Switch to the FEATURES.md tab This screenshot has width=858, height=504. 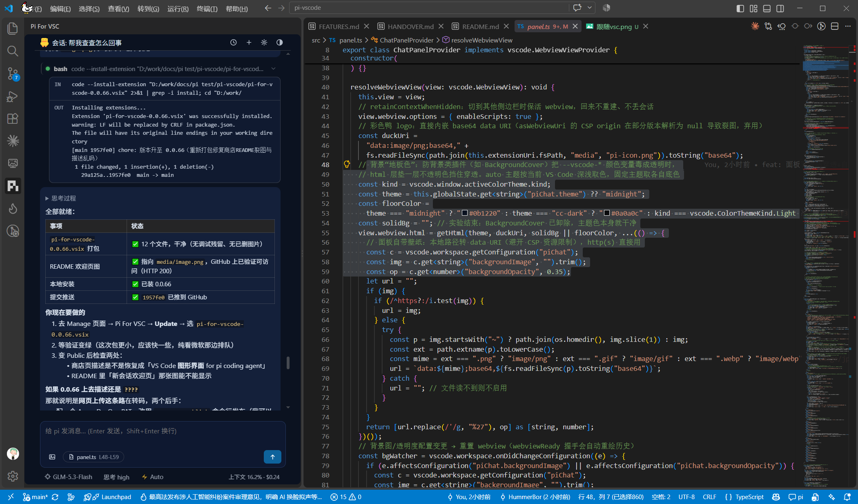339,27
